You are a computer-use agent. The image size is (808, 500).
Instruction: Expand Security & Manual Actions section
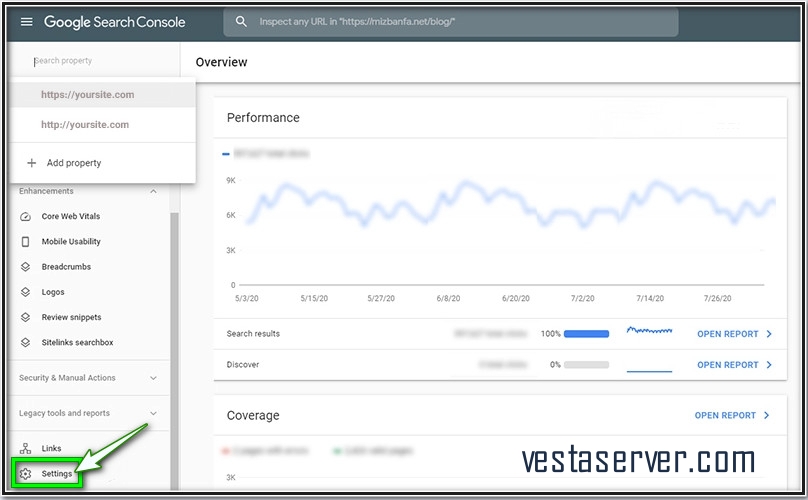pos(153,378)
